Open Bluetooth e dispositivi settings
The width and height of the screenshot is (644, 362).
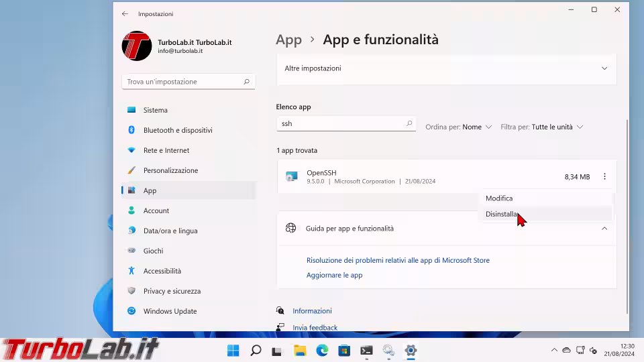[177, 130]
